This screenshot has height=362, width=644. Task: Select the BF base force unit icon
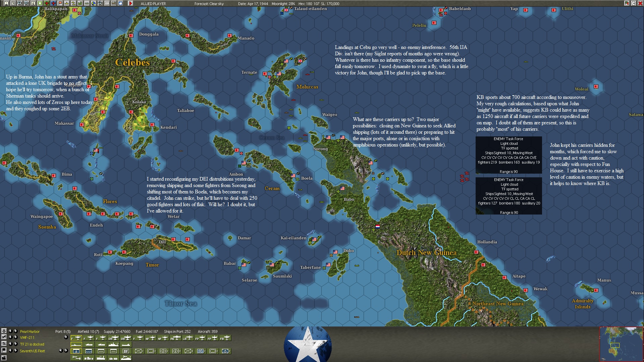[126, 351]
